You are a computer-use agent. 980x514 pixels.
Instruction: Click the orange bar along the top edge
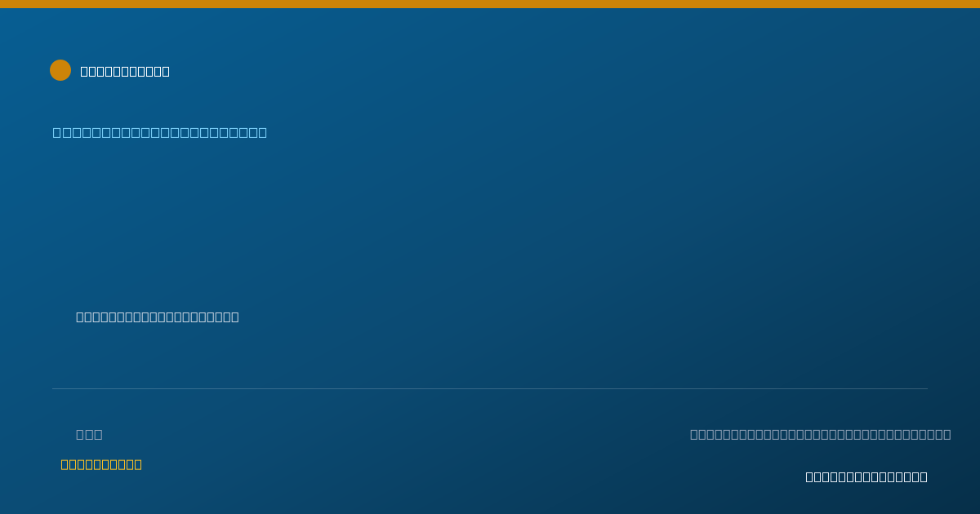pyautogui.click(x=490, y=4)
